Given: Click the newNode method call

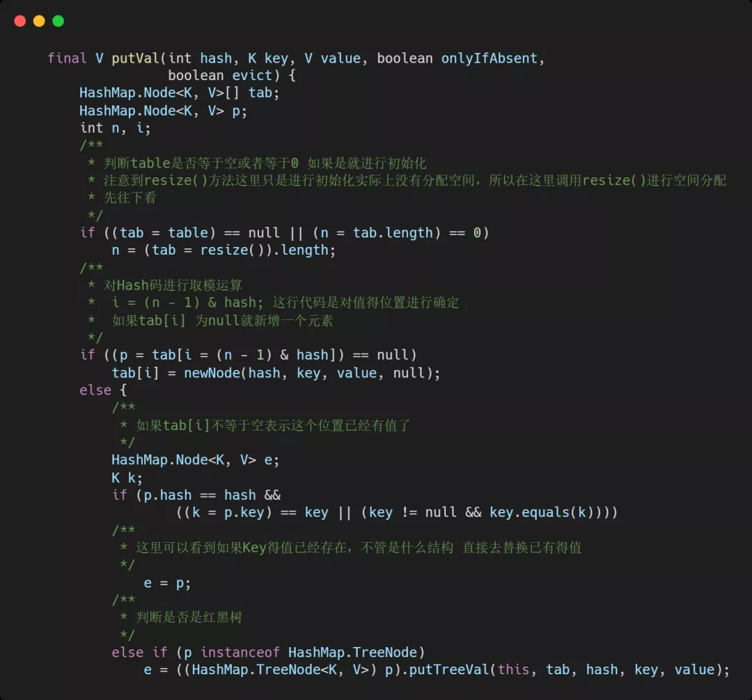Looking at the screenshot, I should [212, 373].
